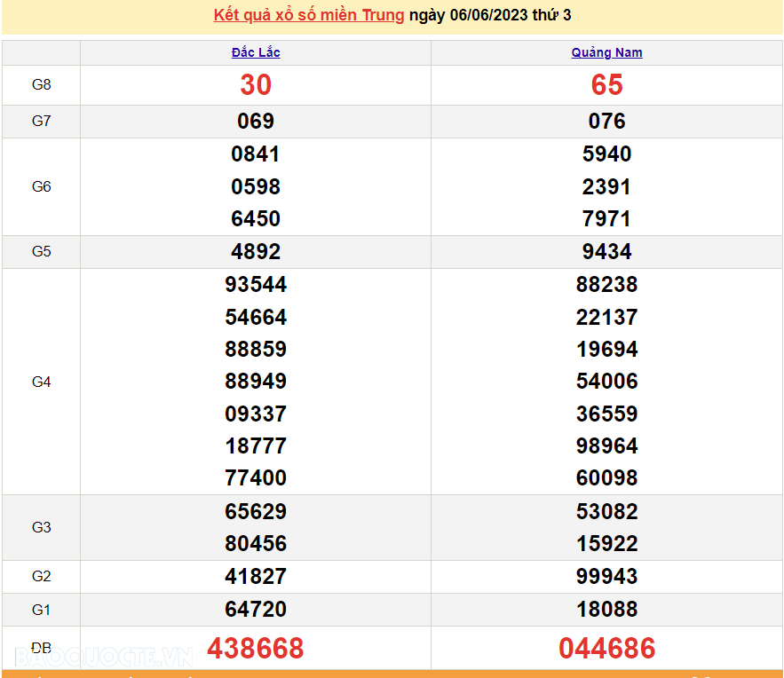Click the special prize 438668 for Đắc Lắc
This screenshot has width=784, height=678.
coord(255,649)
